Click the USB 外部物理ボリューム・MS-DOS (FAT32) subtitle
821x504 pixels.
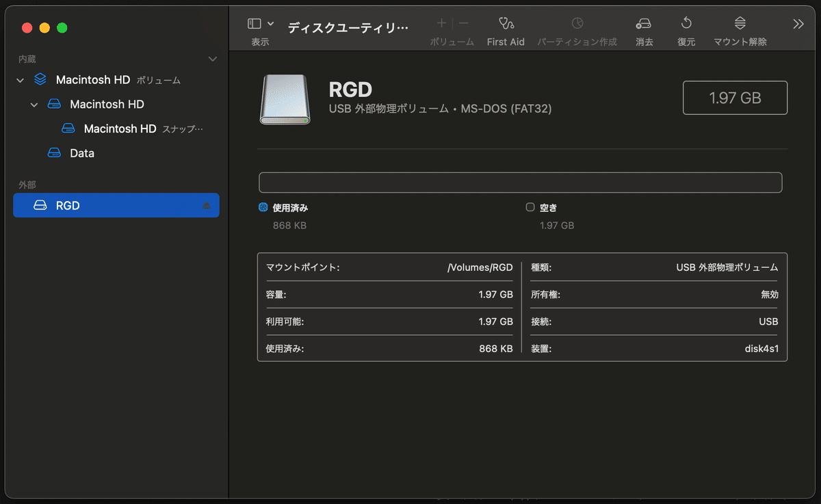pos(441,109)
